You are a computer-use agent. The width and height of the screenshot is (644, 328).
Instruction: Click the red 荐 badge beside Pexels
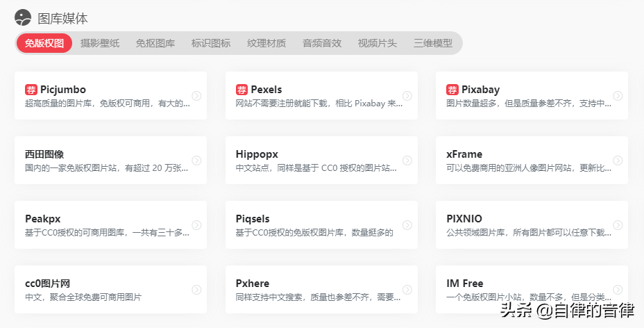[x=241, y=90]
